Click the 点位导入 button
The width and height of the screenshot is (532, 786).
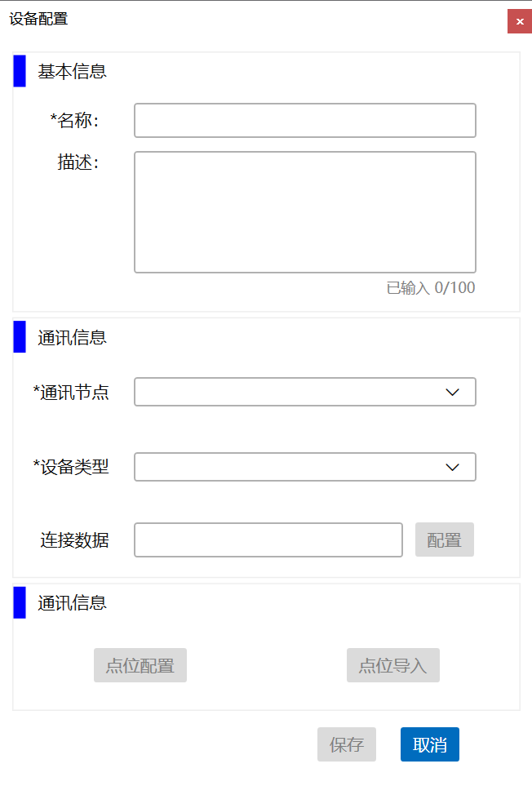click(x=393, y=665)
